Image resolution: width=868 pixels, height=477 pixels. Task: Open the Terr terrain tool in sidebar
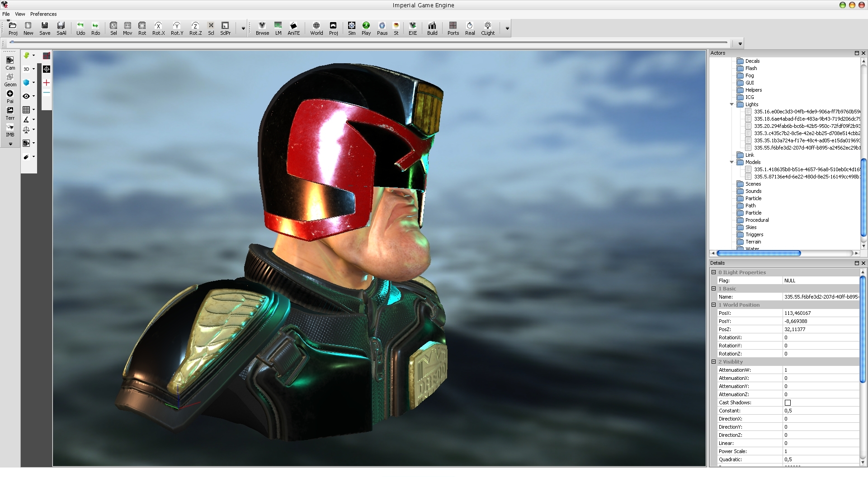(x=10, y=113)
